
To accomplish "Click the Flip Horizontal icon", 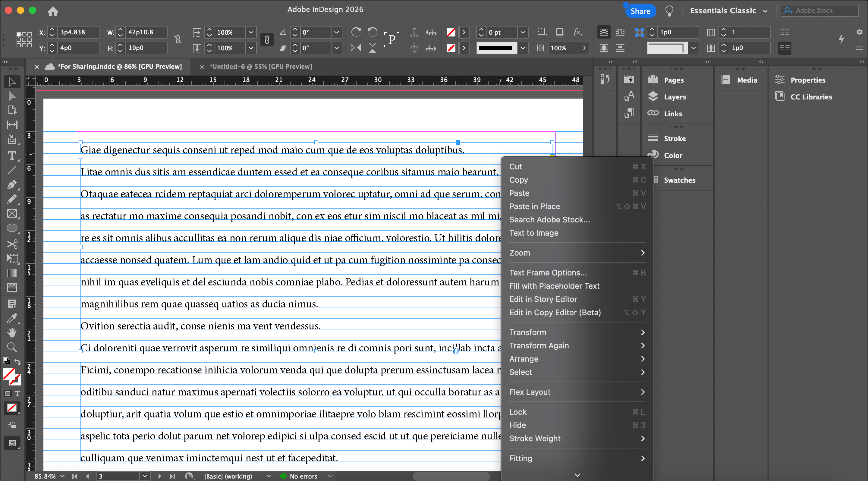I will pyautogui.click(x=356, y=48).
